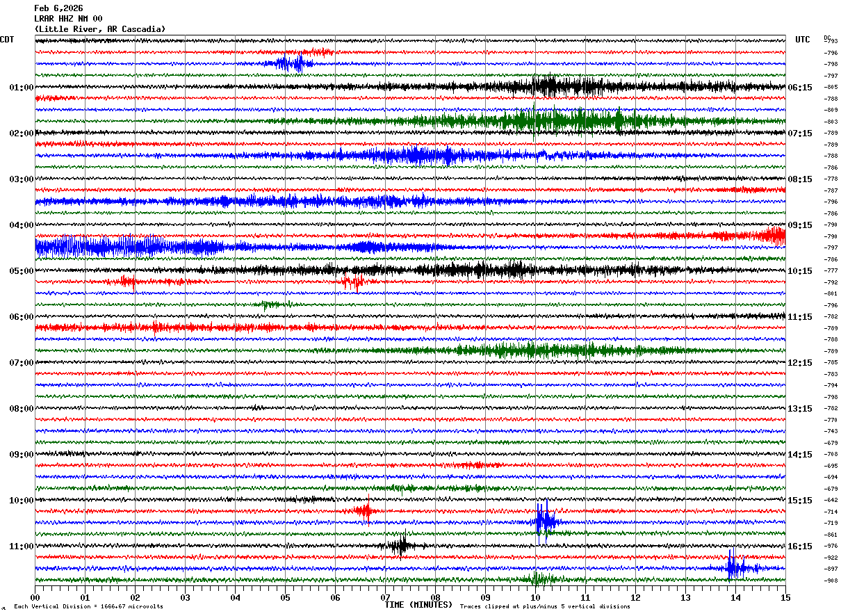Click the DC offset value "-922"
Image resolution: width=841 pixels, height=616 pixels.
point(831,558)
